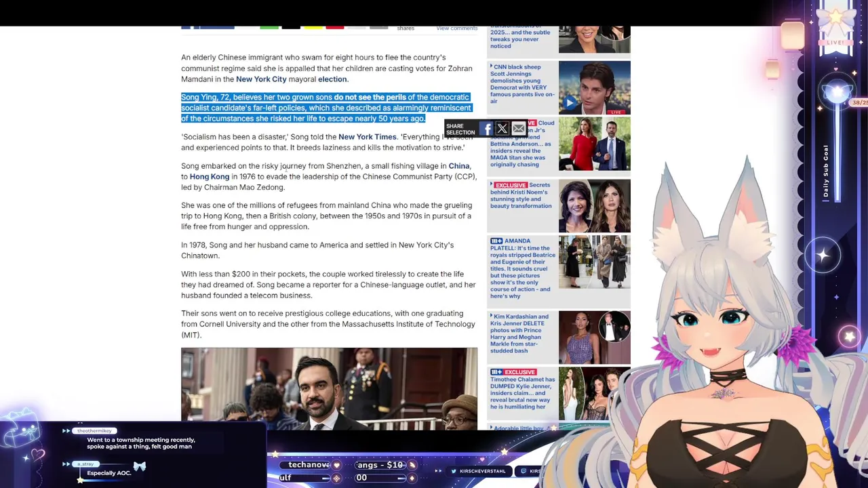The image size is (868, 488).
Task: Click the a_stray username in chat overlay
Action: (x=85, y=464)
